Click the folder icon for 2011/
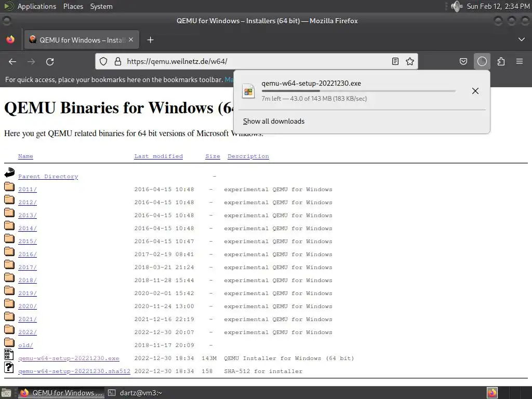 pyautogui.click(x=9, y=187)
